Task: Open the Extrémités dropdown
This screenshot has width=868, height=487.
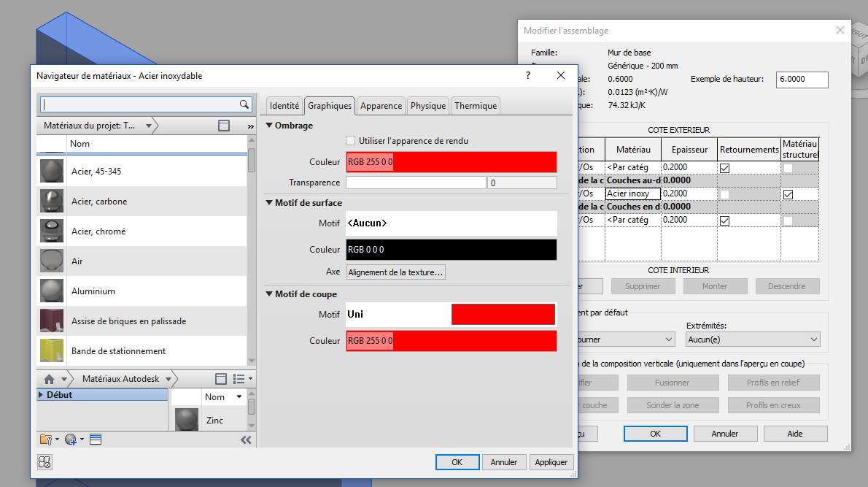Action: pyautogui.click(x=753, y=340)
